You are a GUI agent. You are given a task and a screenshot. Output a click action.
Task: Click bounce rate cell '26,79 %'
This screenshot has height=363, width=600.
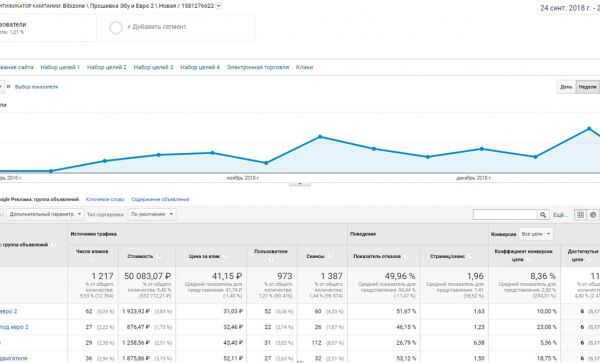[x=406, y=343]
